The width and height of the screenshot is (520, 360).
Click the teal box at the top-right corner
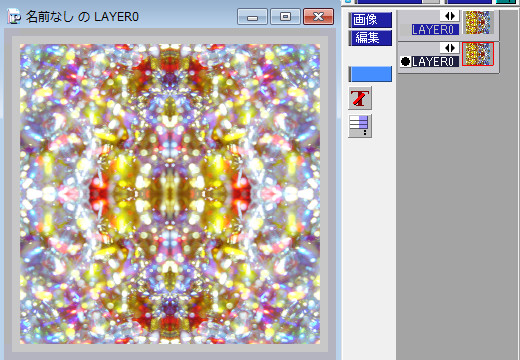(506, 2)
